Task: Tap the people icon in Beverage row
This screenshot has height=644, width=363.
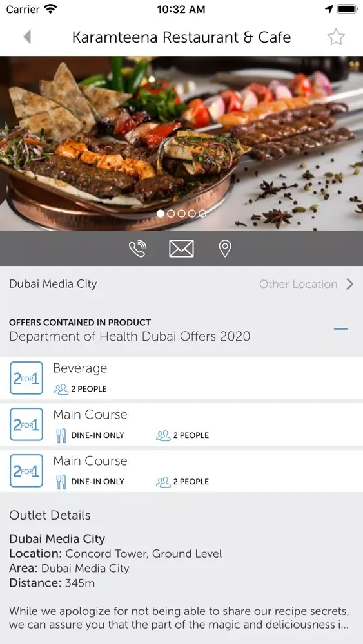Action: pyautogui.click(x=61, y=389)
